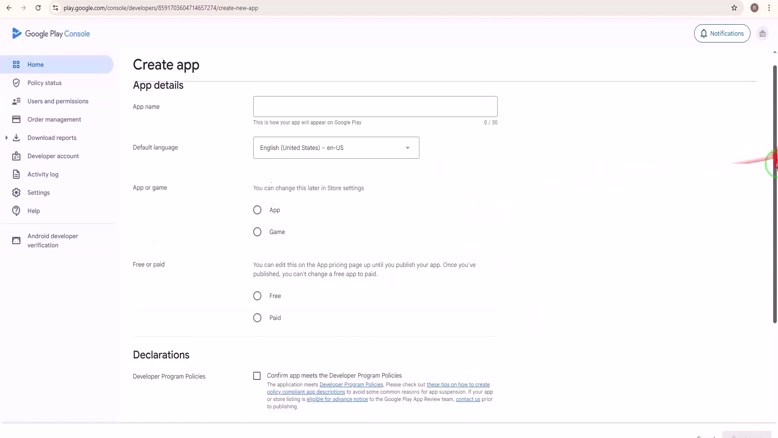Select the Game radio button
This screenshot has width=778, height=438.
[257, 232]
